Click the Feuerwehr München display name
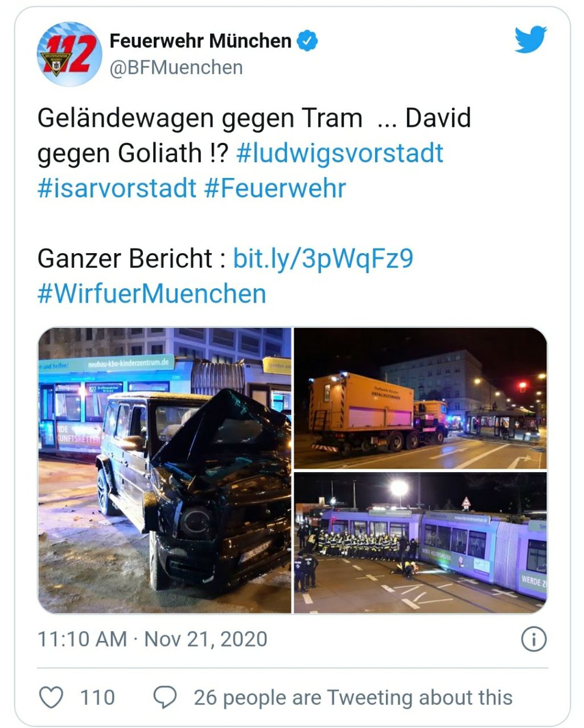584x728 pixels. (x=200, y=41)
